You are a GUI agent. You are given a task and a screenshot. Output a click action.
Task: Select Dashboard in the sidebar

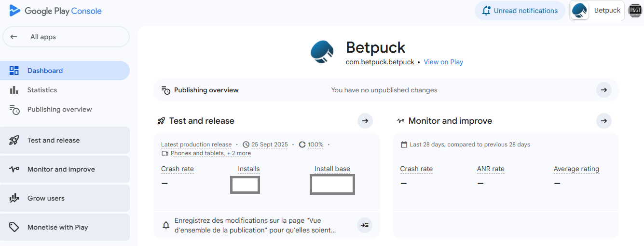[45, 71]
